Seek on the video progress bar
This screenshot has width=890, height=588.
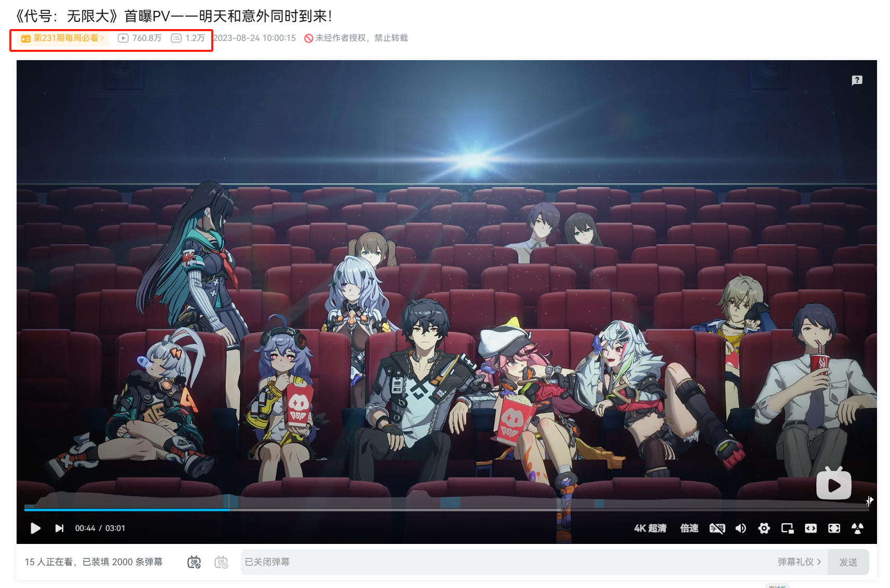(447, 510)
